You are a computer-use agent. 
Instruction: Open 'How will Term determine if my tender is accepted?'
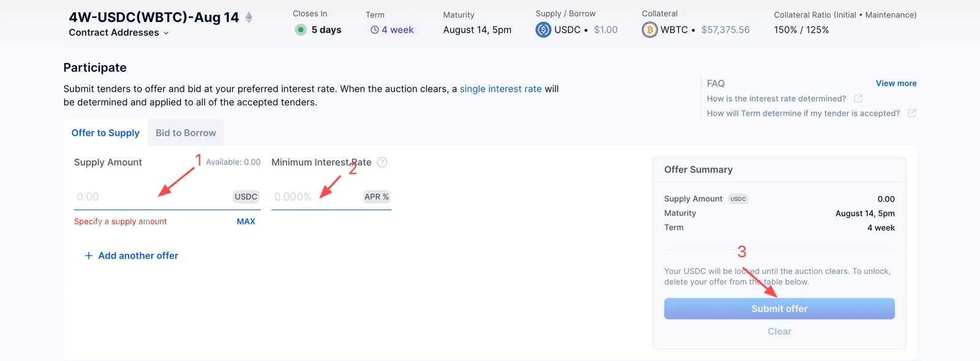pyautogui.click(x=803, y=113)
